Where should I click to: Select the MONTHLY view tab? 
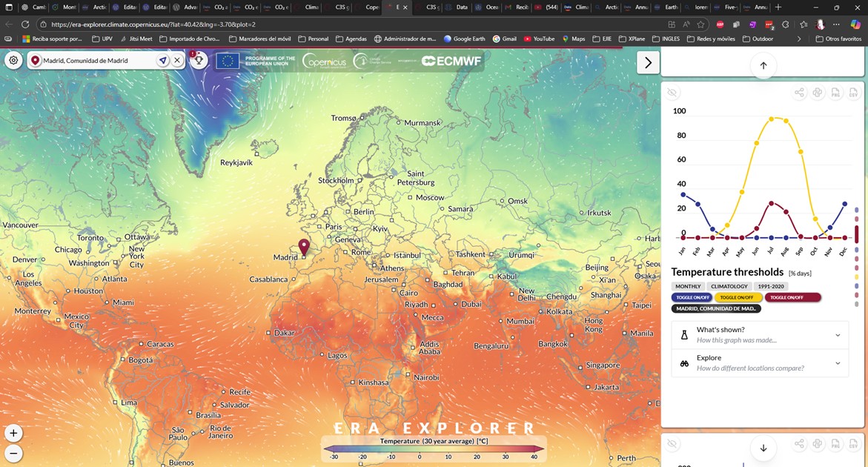coord(688,285)
